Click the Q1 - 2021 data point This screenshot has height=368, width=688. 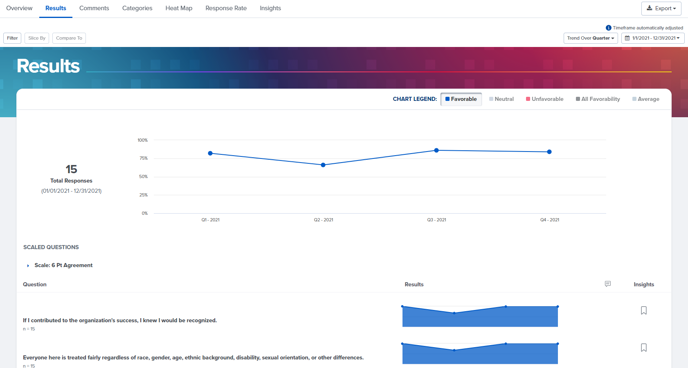pyautogui.click(x=210, y=153)
